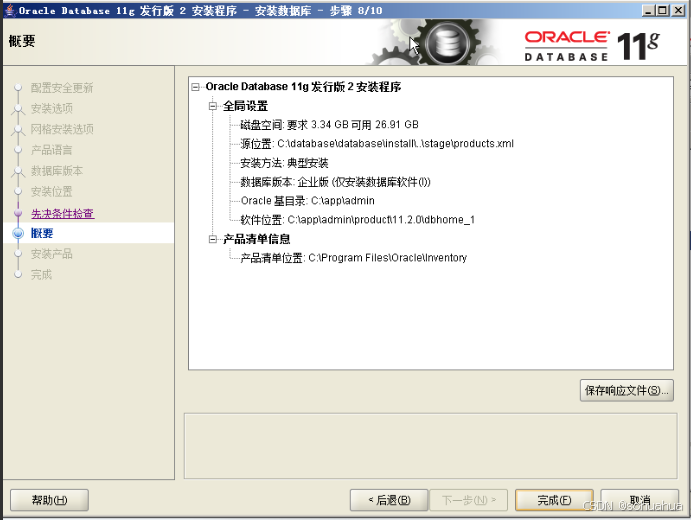Click the 数据库版本 sidebar step label
This screenshot has width=691, height=520.
pyautogui.click(x=57, y=171)
